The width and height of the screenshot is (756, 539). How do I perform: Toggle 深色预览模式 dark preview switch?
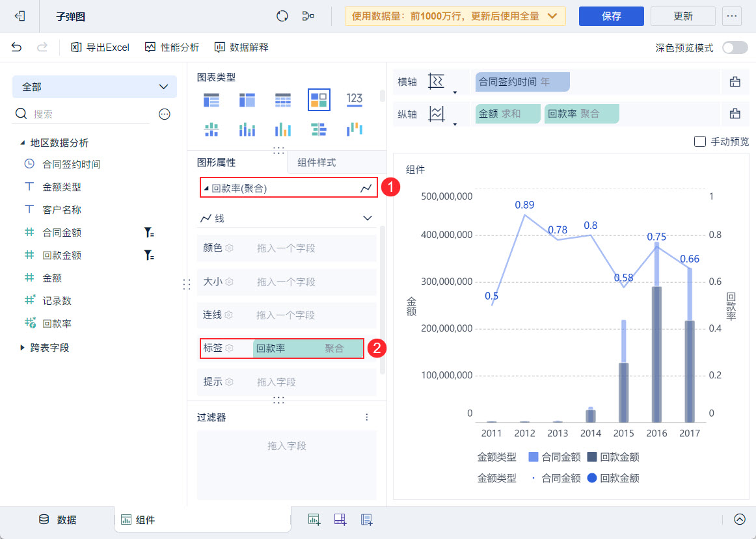tap(735, 47)
